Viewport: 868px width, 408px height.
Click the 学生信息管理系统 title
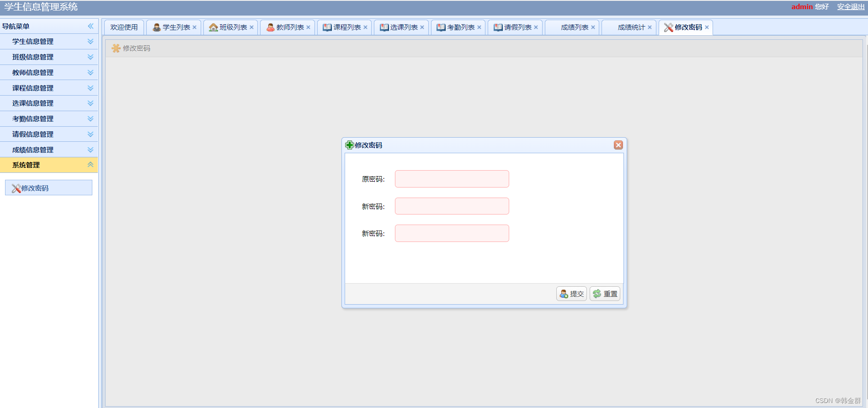pyautogui.click(x=41, y=7)
